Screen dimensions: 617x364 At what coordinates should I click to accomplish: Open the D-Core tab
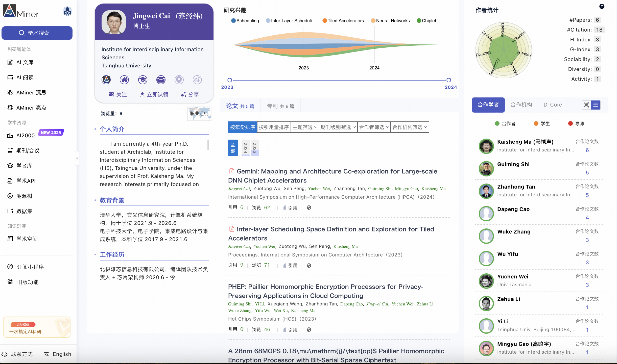pyautogui.click(x=553, y=105)
